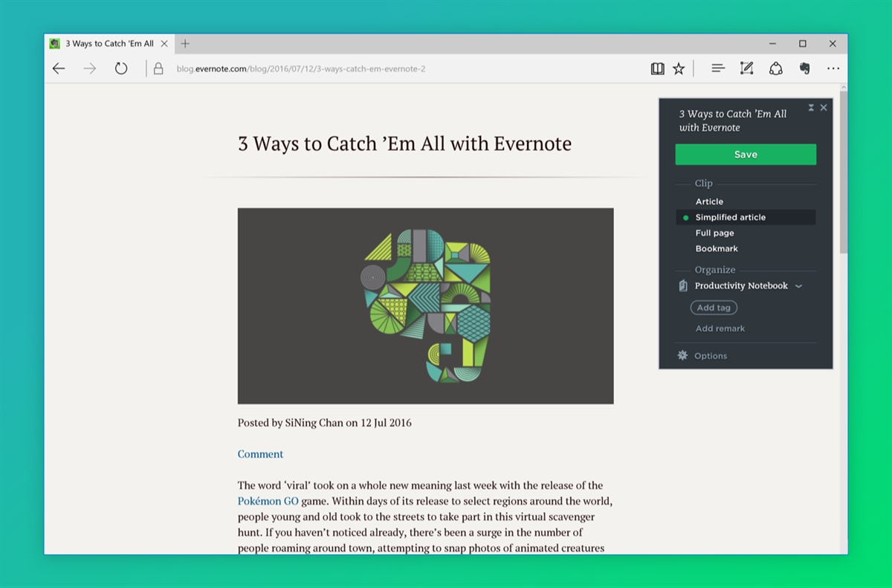Open Edge reading view icon

(657, 68)
